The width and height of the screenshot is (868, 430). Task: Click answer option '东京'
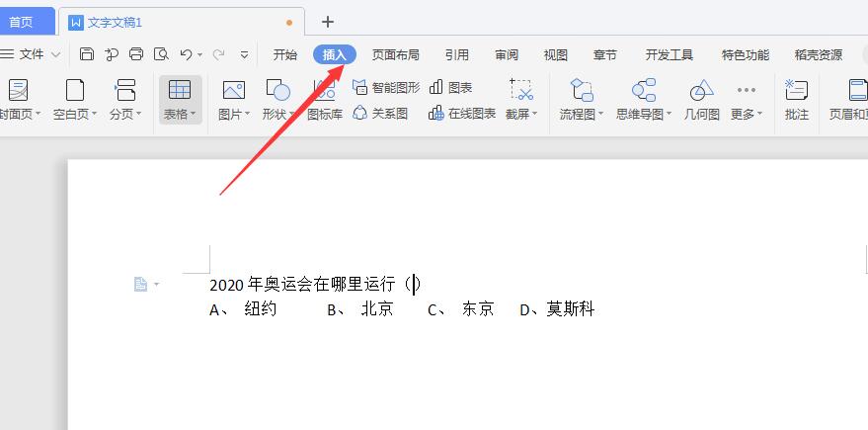(478, 308)
